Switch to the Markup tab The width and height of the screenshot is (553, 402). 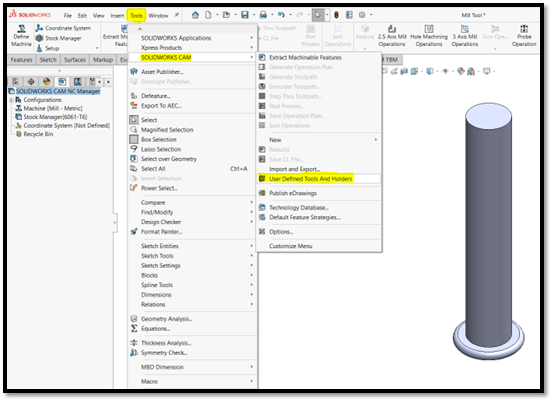click(x=103, y=60)
